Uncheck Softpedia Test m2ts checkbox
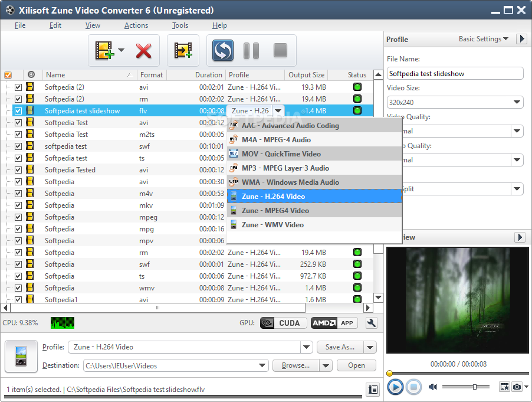Screen dimensions: 532x402 point(18,135)
